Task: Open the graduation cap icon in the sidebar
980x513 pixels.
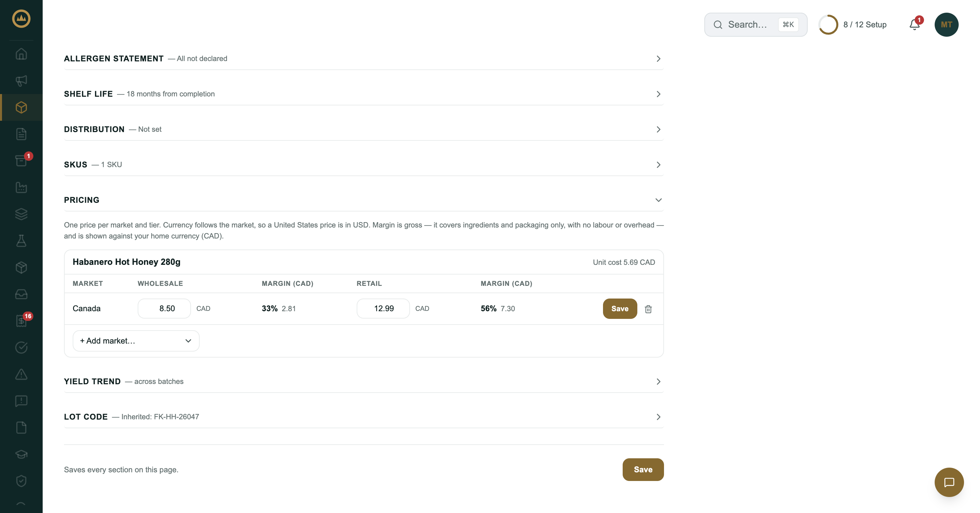Action: pos(21,454)
